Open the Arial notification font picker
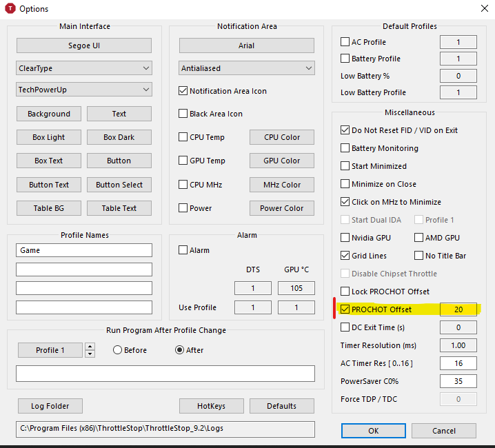The image size is (495, 448). pos(247,45)
